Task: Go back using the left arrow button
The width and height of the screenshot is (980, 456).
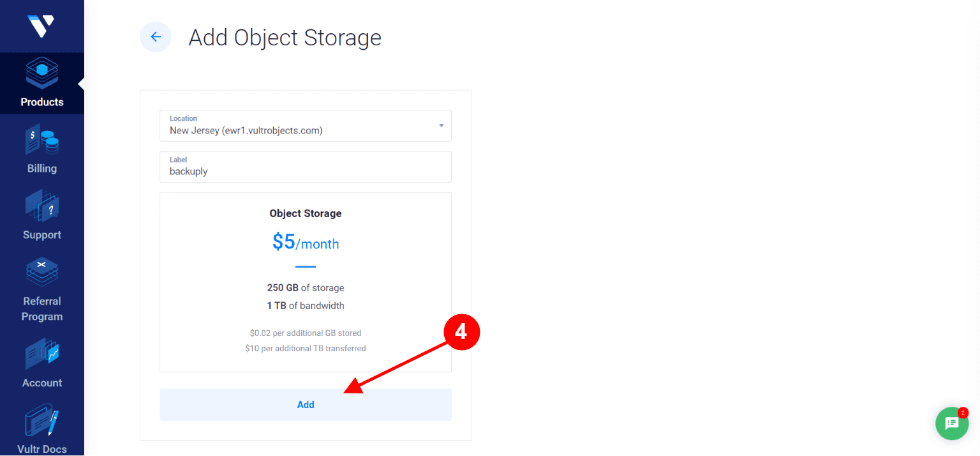Action: (x=156, y=37)
